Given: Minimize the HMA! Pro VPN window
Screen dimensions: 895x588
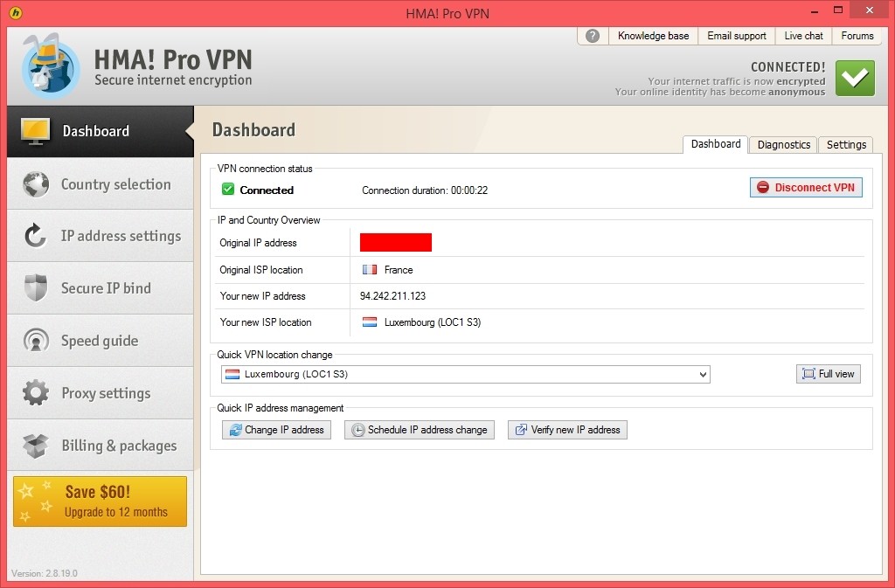Looking at the screenshot, I should (x=815, y=10).
